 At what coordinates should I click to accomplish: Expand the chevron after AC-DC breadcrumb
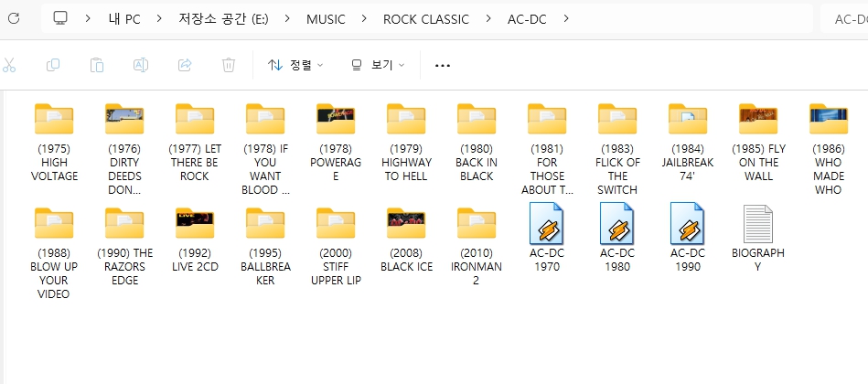566,19
